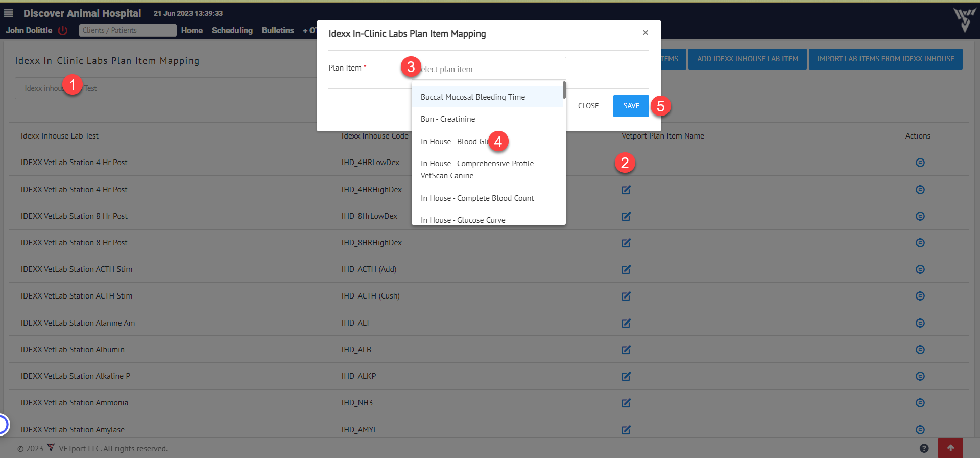Edit mapping for IHD_AMYL row
The width and height of the screenshot is (980, 458).
pos(626,430)
